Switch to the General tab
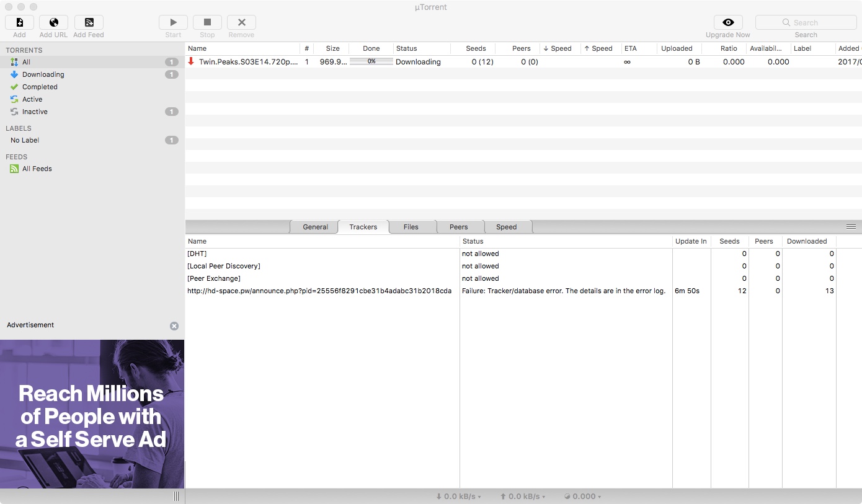The height and width of the screenshot is (504, 862). tap(315, 227)
